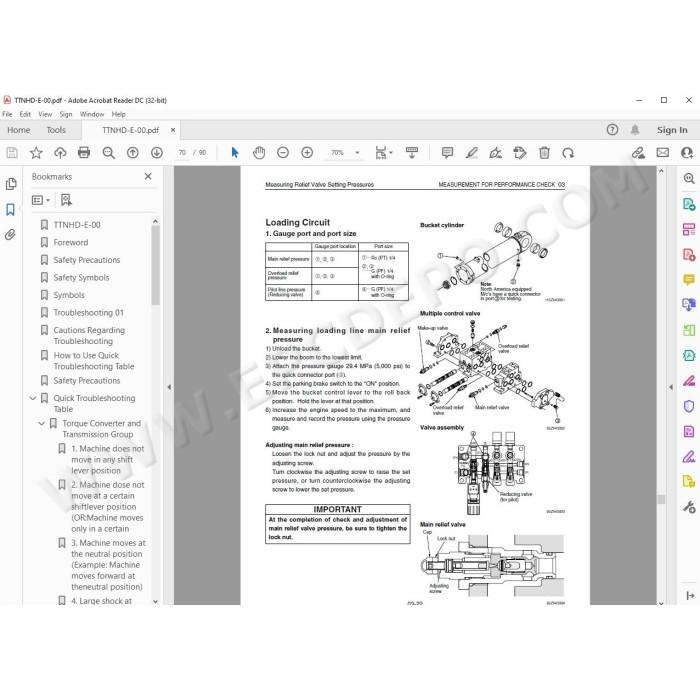Open the share with others icon
The image size is (700, 700).
point(687,153)
